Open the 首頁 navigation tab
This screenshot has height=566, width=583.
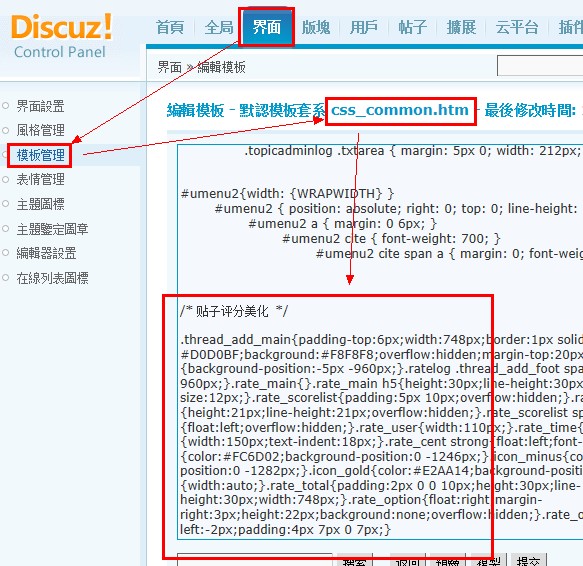pos(170,28)
